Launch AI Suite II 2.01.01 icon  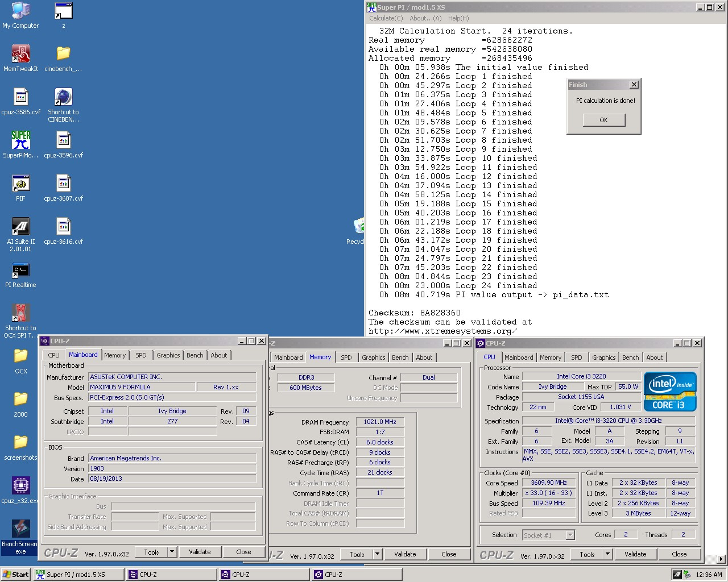[20, 235]
